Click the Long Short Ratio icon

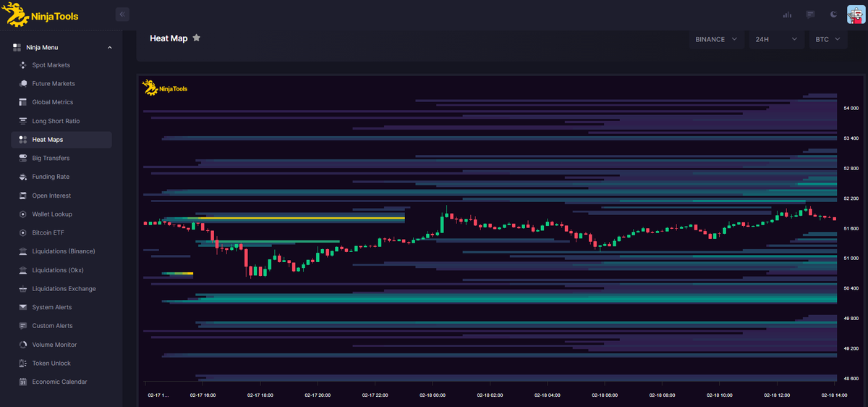(23, 121)
